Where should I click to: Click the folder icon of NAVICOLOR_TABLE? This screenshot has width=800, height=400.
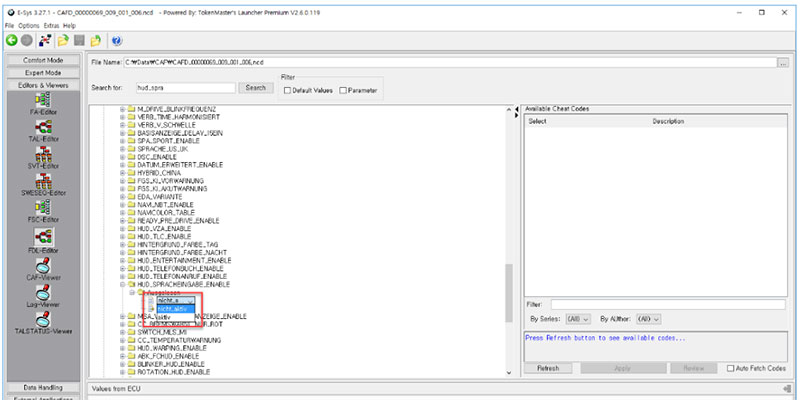pos(132,213)
